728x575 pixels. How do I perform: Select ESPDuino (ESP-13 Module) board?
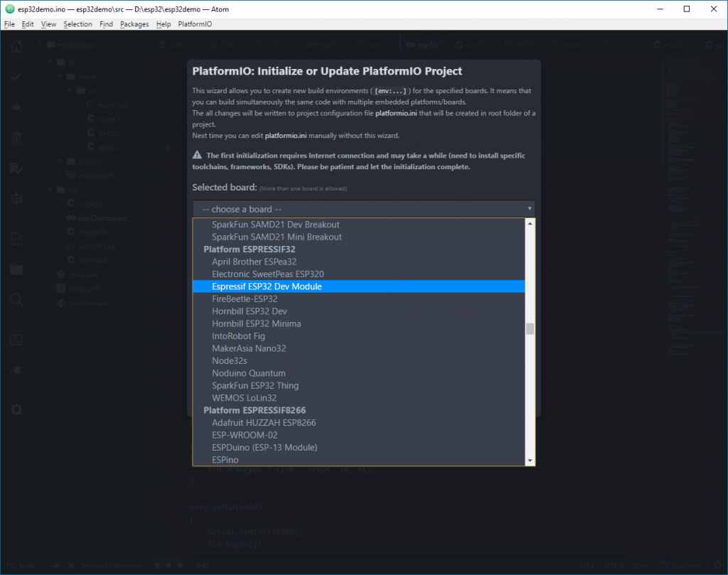click(359, 448)
